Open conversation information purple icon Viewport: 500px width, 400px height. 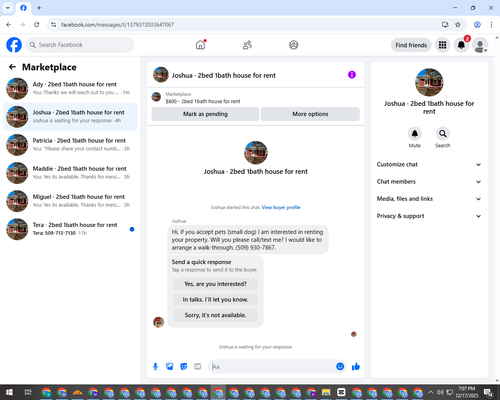(x=352, y=75)
